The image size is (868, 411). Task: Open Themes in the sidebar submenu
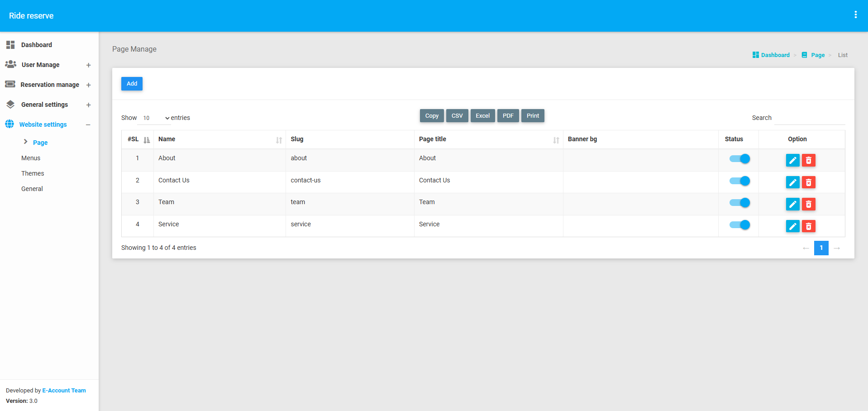click(33, 173)
